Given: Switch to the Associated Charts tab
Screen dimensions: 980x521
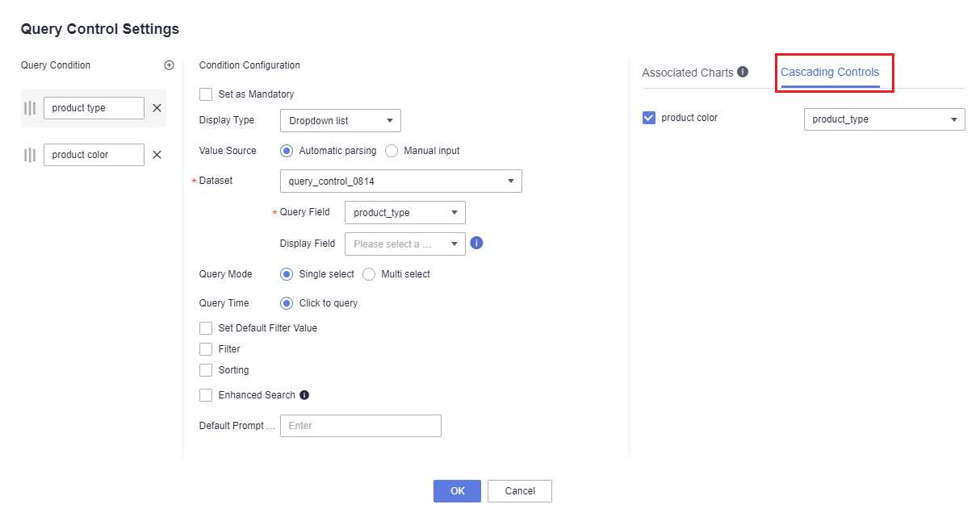Looking at the screenshot, I should pyautogui.click(x=688, y=73).
